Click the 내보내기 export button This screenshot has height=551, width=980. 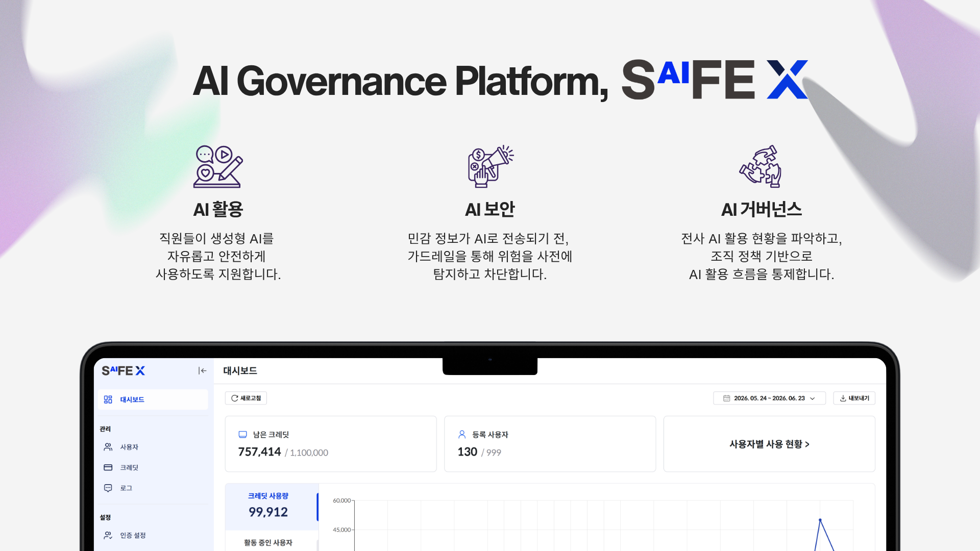pos(854,398)
